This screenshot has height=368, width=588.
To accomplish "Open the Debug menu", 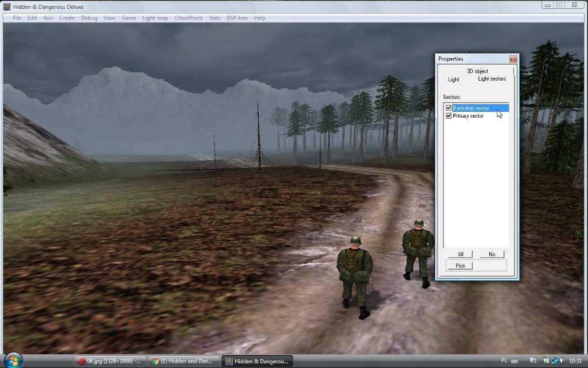I will [x=89, y=18].
